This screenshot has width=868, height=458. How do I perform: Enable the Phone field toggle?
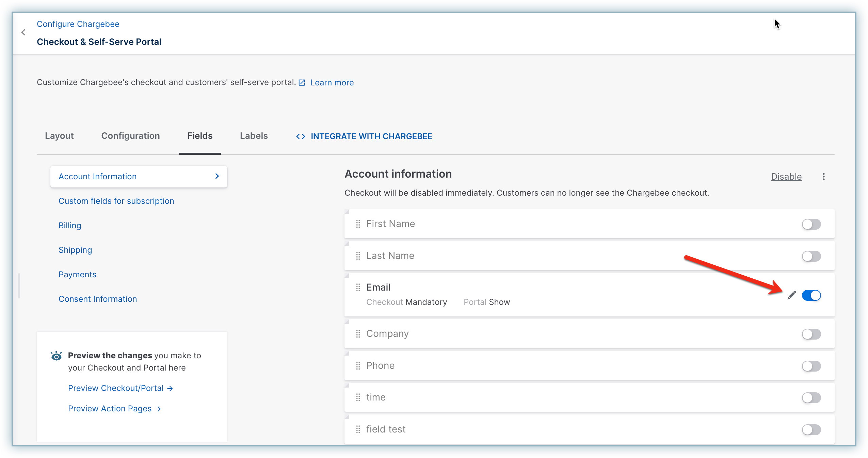(x=811, y=366)
